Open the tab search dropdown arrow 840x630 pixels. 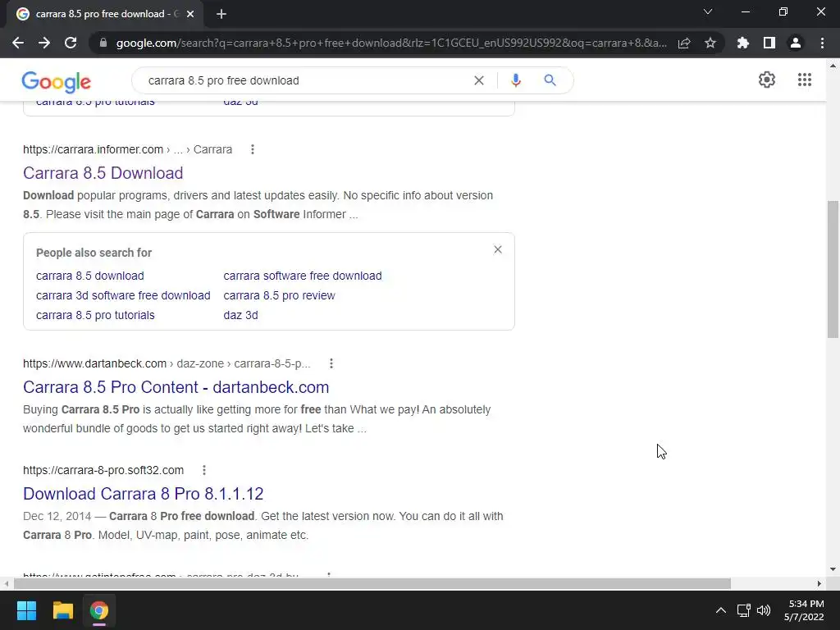(x=708, y=11)
